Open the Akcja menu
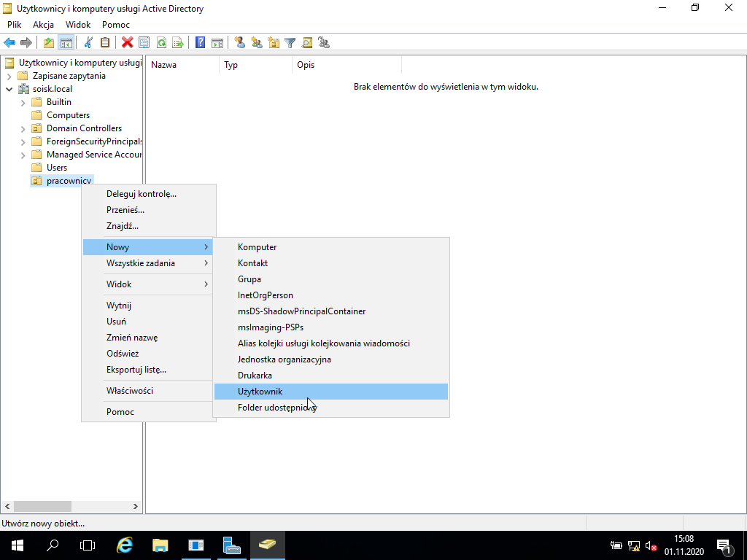This screenshot has width=747, height=560. [43, 25]
